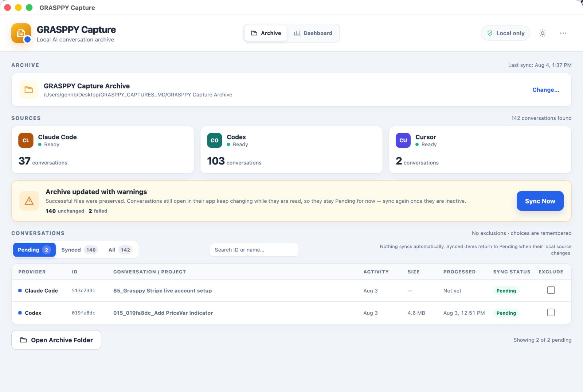
Task: Switch to the Dashboard tab
Action: click(x=313, y=33)
